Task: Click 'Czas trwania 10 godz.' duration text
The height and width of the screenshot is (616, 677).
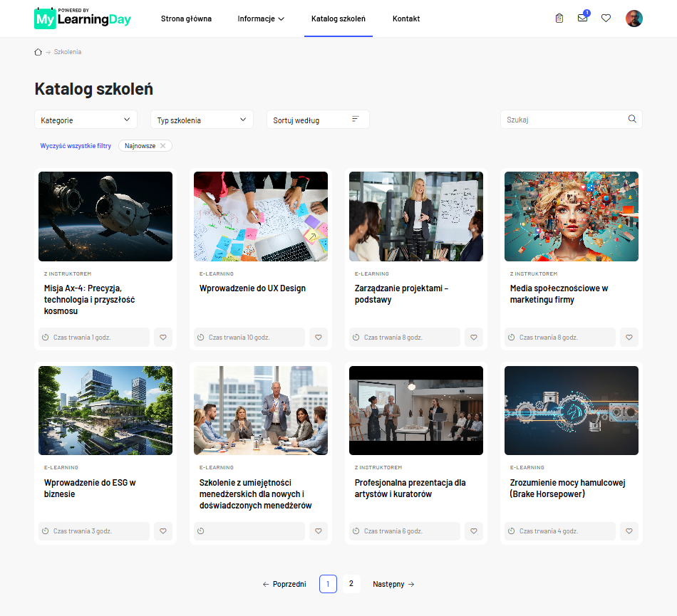Action: 239,338
